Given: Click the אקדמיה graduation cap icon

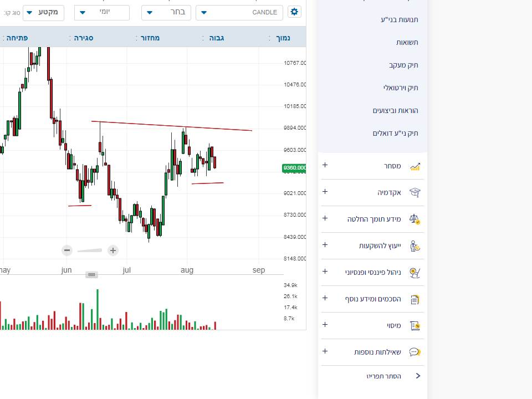Looking at the screenshot, I should pyautogui.click(x=415, y=193).
